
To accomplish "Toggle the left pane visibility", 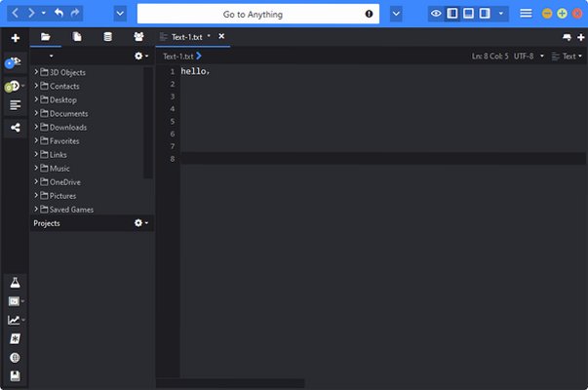I will 452,14.
